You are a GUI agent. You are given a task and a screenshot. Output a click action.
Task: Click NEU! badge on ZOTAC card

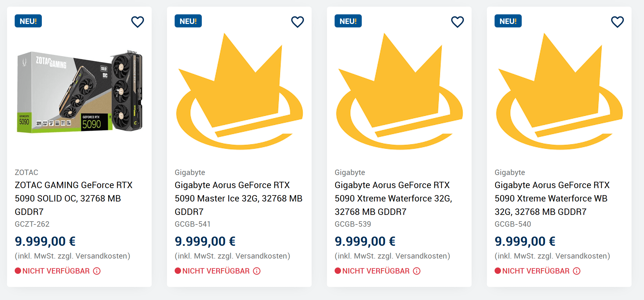[x=28, y=21]
